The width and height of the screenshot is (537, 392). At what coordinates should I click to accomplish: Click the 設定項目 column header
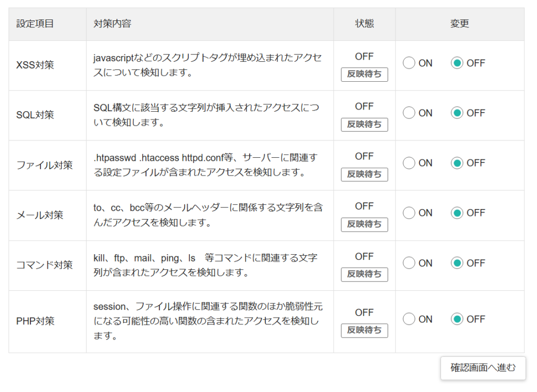coord(35,24)
